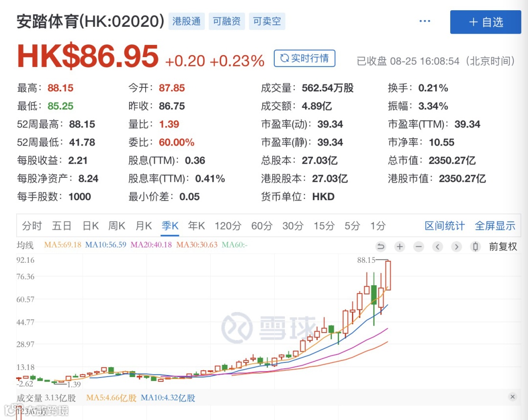Viewport: 528px width, 420px height.
Task: Click the 换手 value 0.21%
Action: [x=433, y=88]
